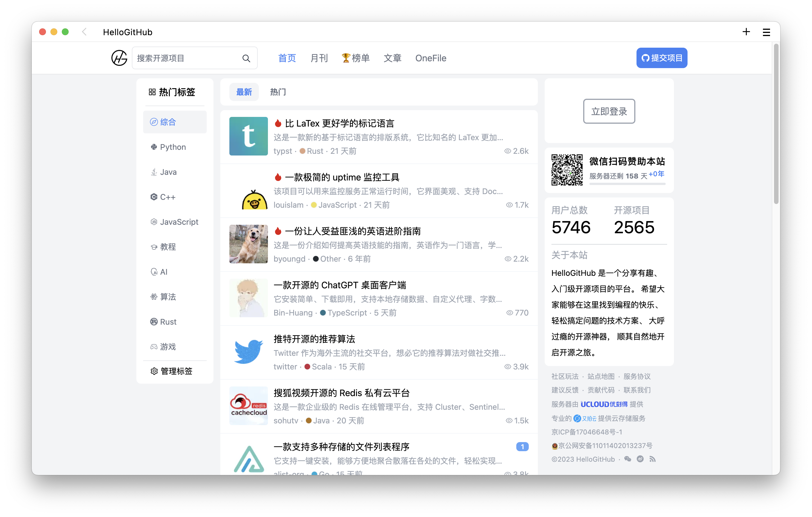Viewport: 812px width, 517px height.
Task: Open the hamburger menu icon
Action: tap(766, 32)
